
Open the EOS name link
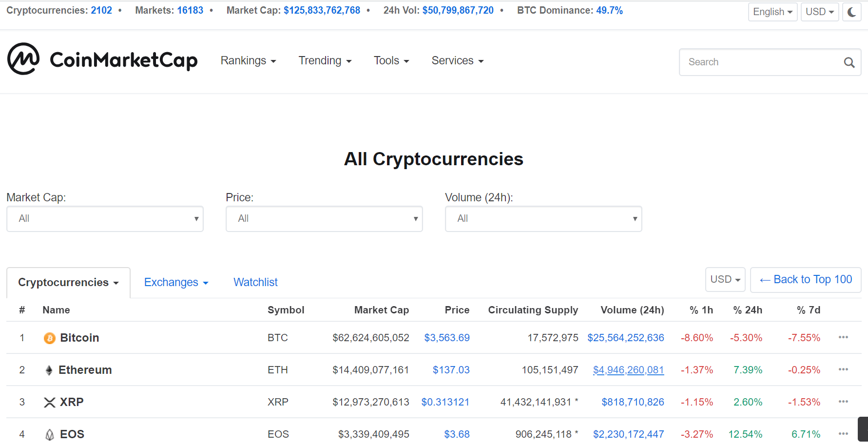coord(72,434)
